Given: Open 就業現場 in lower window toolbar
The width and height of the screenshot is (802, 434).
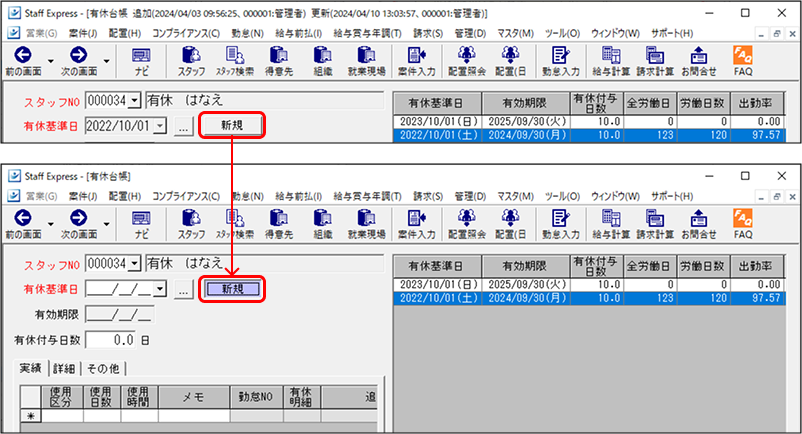Looking at the screenshot, I should pos(366,224).
